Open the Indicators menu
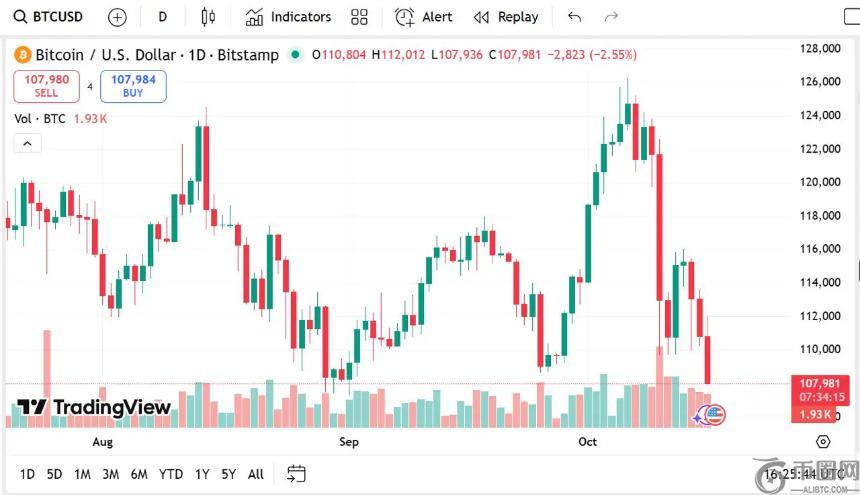This screenshot has width=860, height=495. tap(288, 17)
